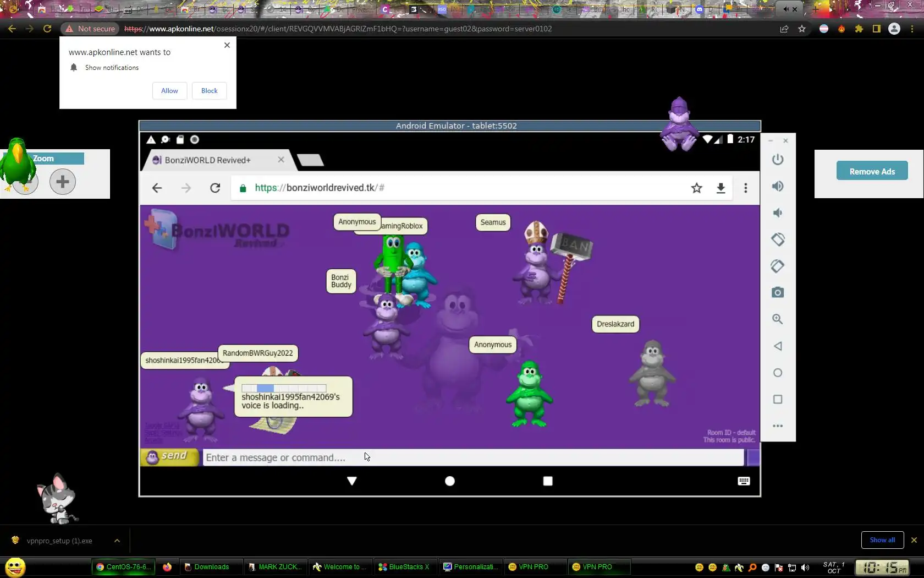Image resolution: width=924 pixels, height=578 pixels.
Task: Open a new tab in Android Chrome
Action: 310,160
